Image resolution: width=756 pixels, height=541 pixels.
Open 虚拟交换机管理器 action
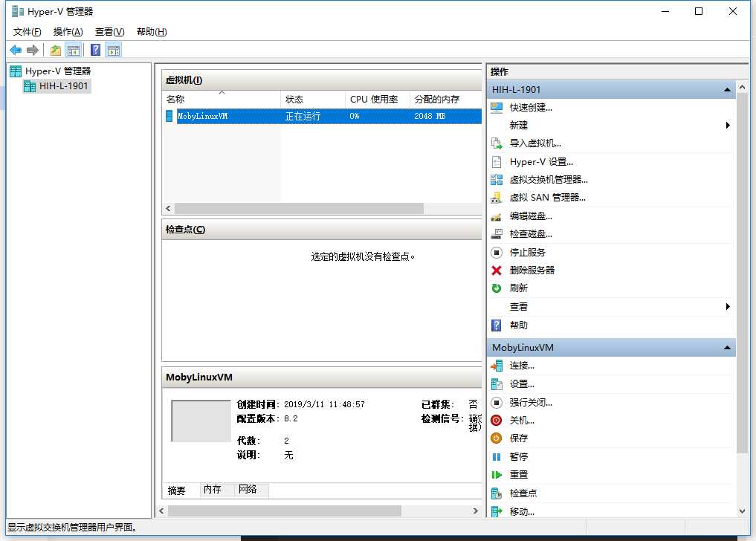pos(548,179)
